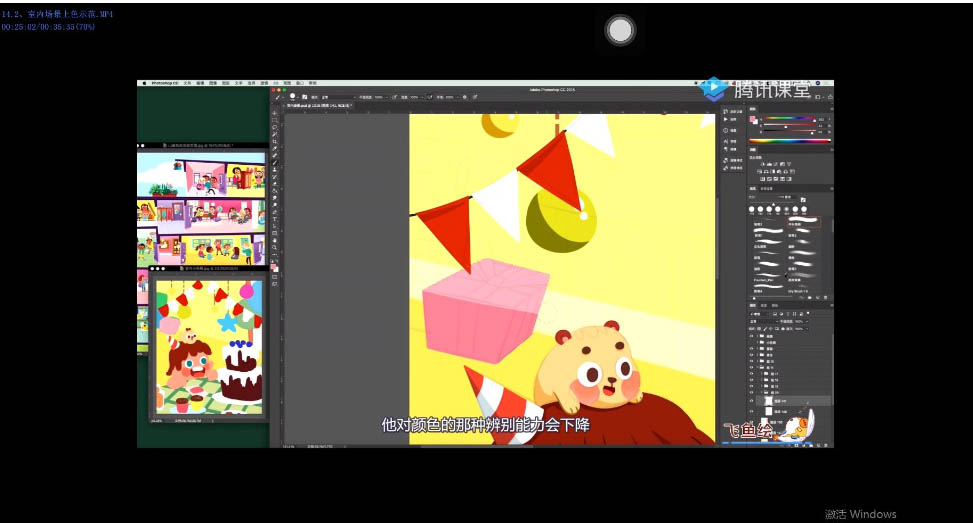973x523 pixels.
Task: Lock image pixels with brush lock icon
Action: click(764, 329)
